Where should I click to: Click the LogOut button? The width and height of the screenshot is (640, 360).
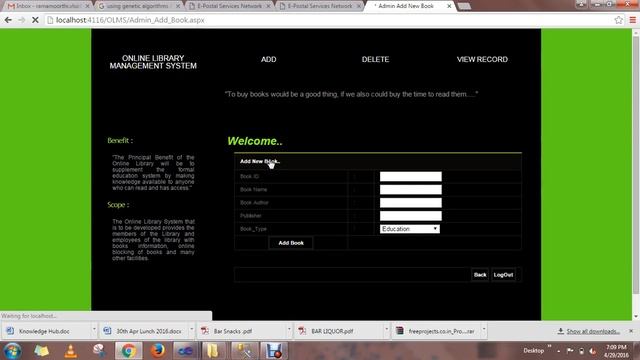point(503,275)
